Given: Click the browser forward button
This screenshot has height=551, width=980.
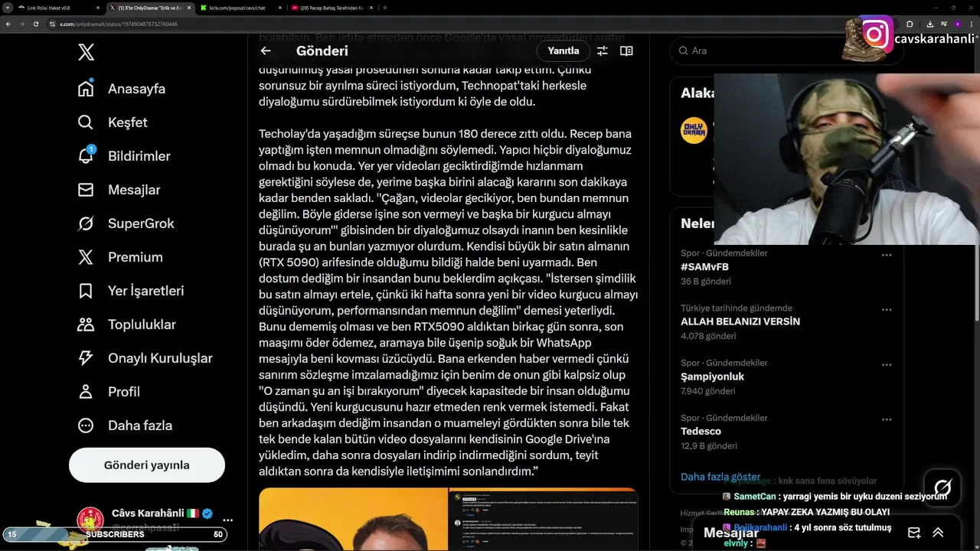Looking at the screenshot, I should [22, 24].
